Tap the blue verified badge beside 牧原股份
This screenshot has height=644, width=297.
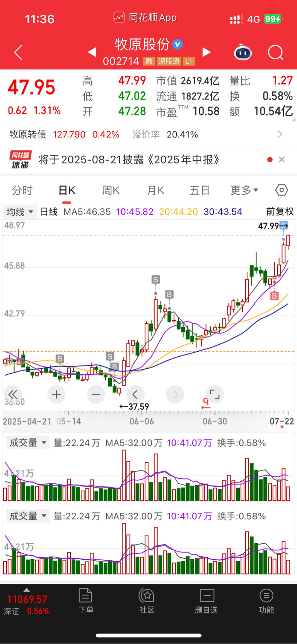(178, 45)
